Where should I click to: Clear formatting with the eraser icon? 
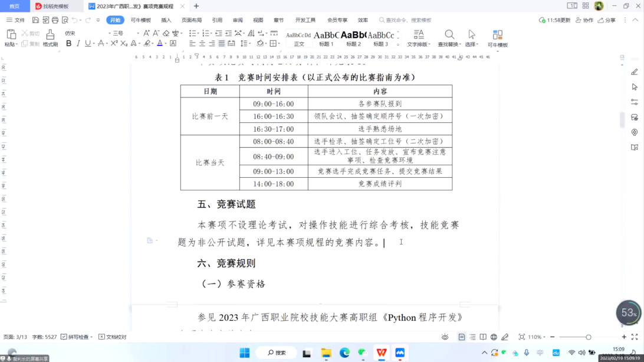click(x=166, y=33)
